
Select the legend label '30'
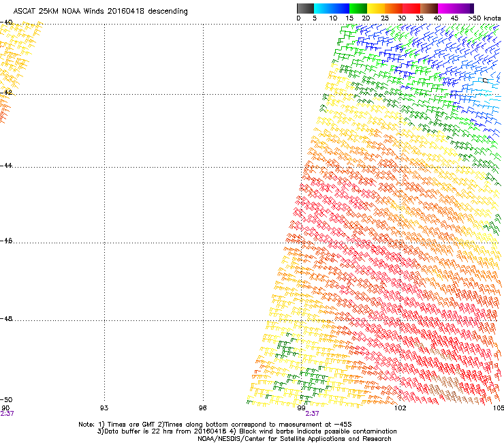(x=402, y=18)
